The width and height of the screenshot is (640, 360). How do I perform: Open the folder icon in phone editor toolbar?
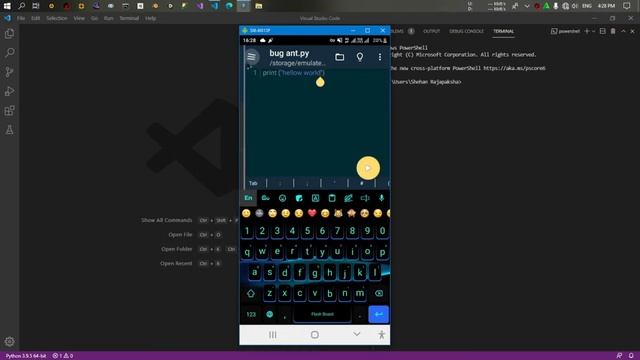click(x=340, y=57)
